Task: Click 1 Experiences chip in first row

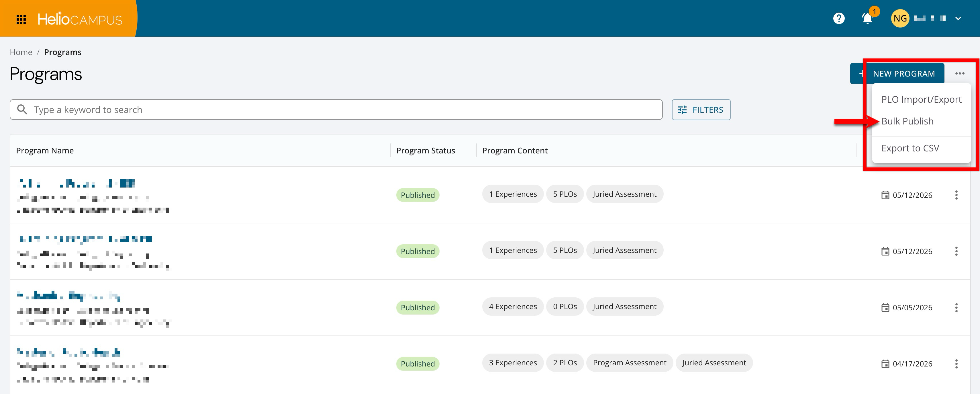Action: (513, 194)
